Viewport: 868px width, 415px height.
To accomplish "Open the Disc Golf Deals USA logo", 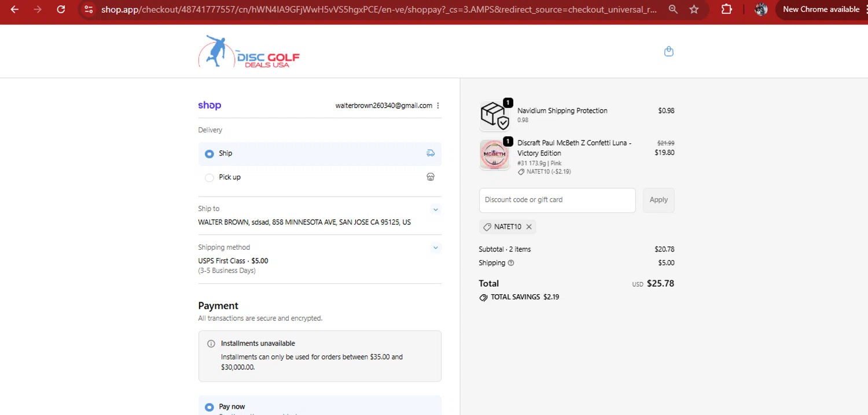I will point(249,51).
